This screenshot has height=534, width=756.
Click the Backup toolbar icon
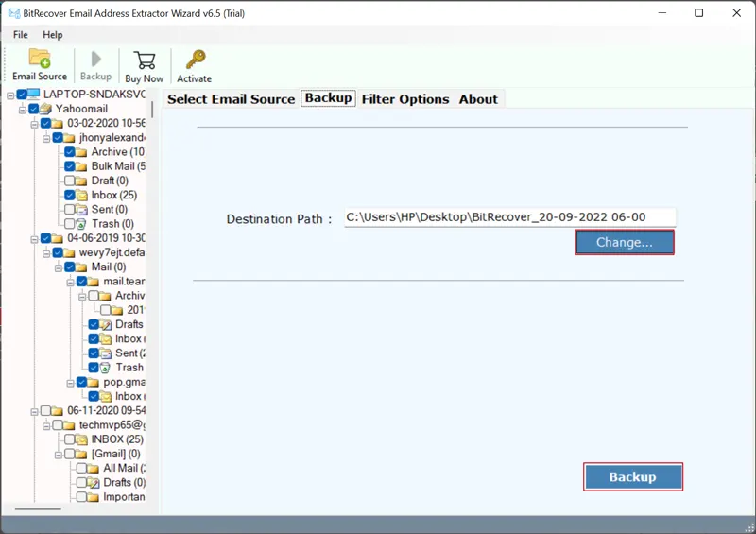tap(95, 61)
